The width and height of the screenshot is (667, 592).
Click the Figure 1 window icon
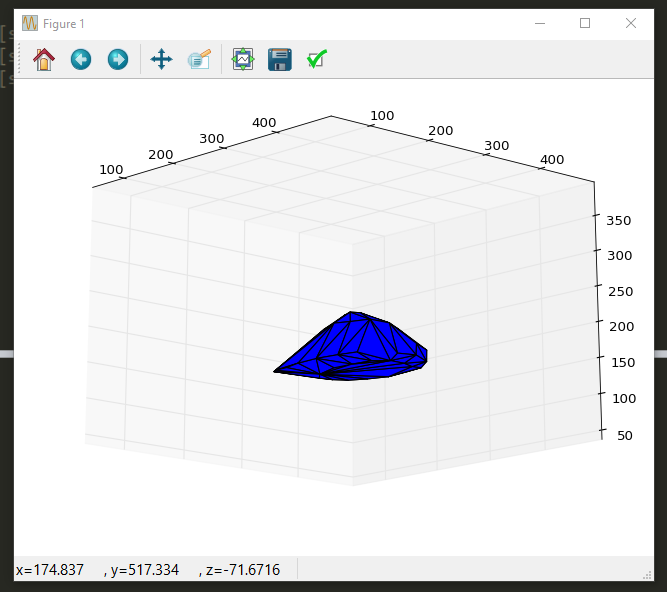coord(30,23)
